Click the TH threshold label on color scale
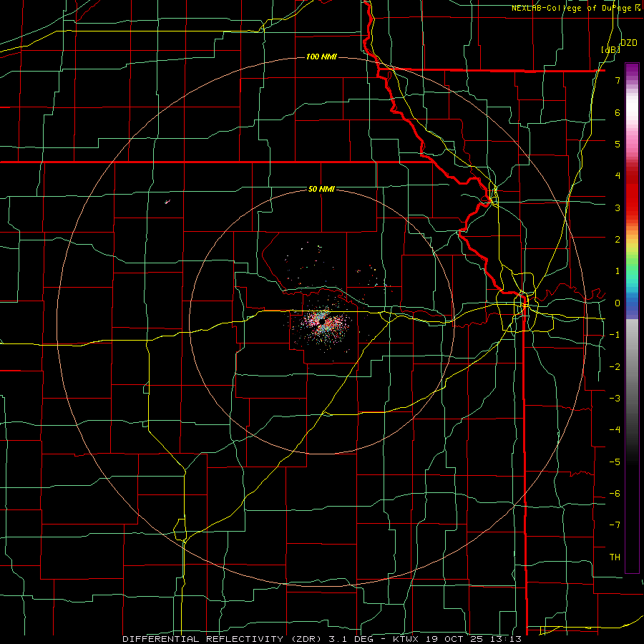The image size is (644, 644). pos(615,557)
